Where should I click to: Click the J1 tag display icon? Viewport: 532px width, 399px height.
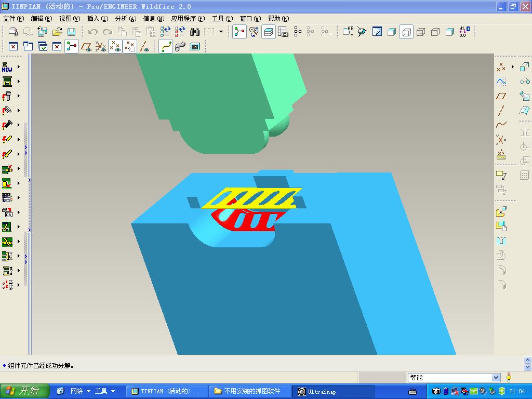click(x=195, y=46)
